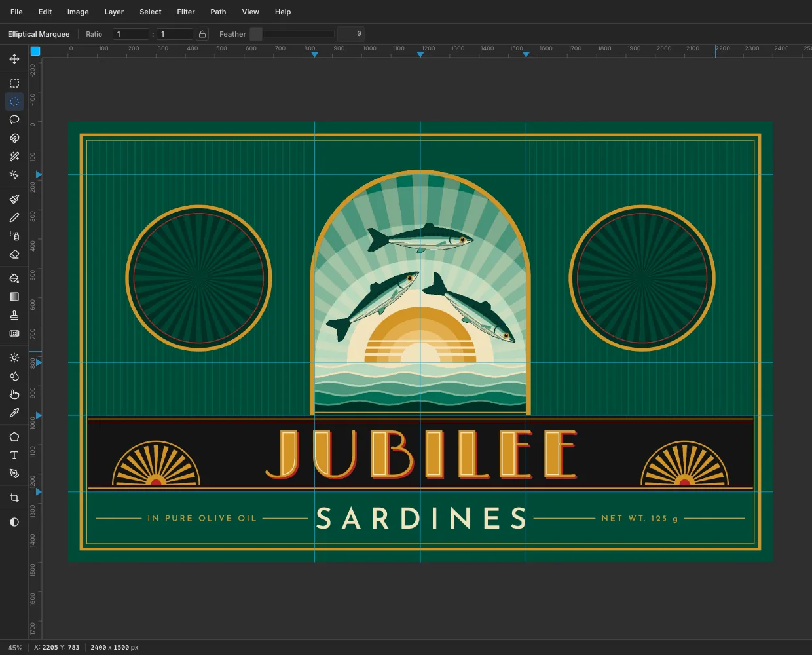Choose the Paintbrush tool

(14, 199)
